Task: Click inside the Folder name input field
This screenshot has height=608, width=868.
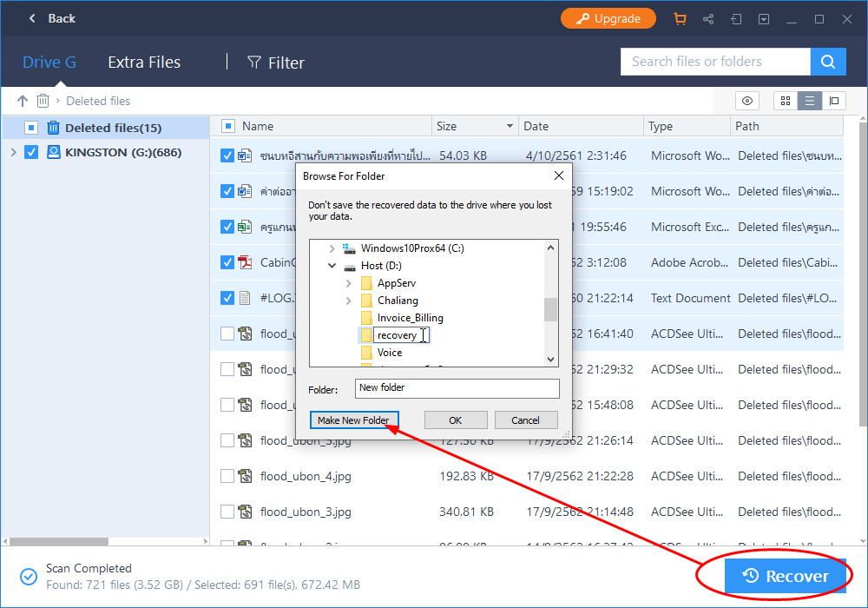Action: pyautogui.click(x=457, y=388)
